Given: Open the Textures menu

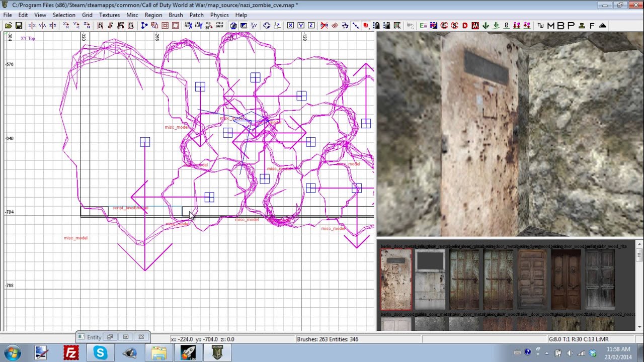Looking at the screenshot, I should (109, 15).
